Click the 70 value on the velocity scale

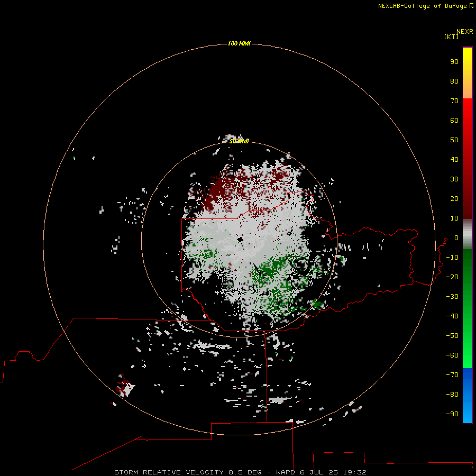(x=454, y=101)
